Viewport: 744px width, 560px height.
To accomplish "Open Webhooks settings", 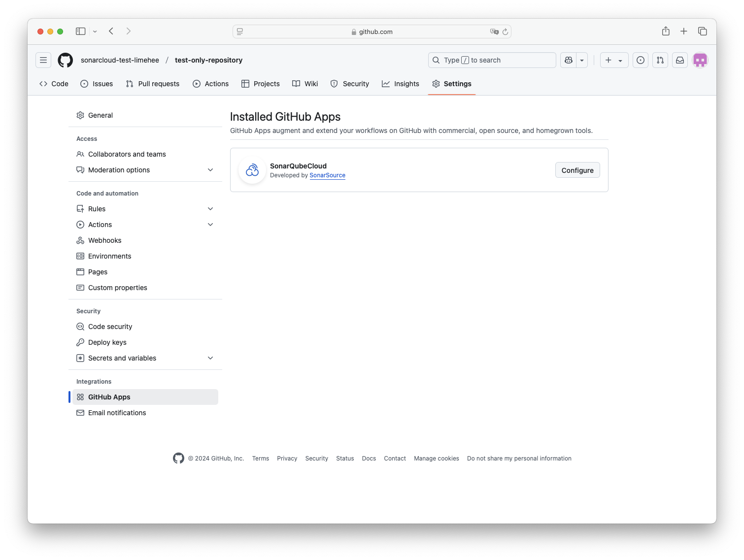I will (x=145, y=240).
